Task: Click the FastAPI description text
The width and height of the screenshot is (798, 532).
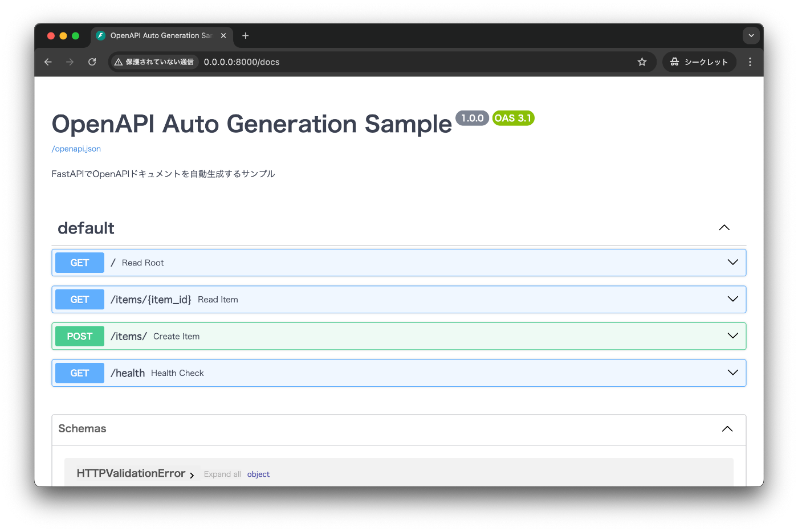Action: click(x=163, y=174)
